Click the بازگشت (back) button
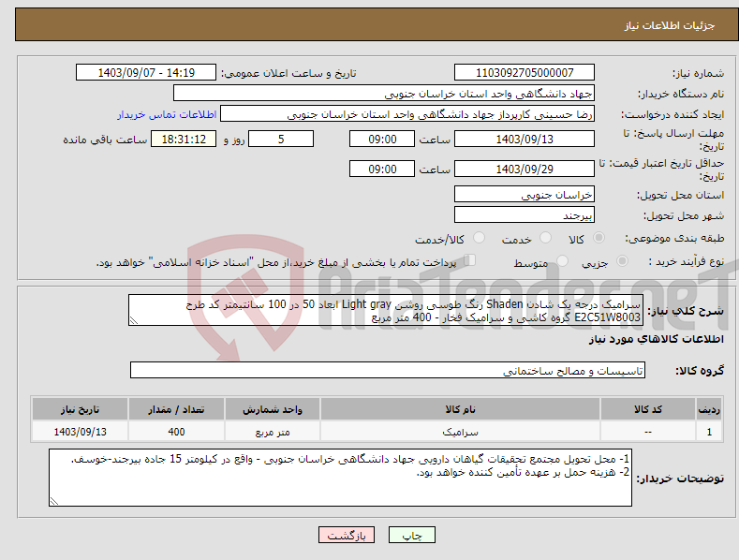739x560 pixels. 347,535
